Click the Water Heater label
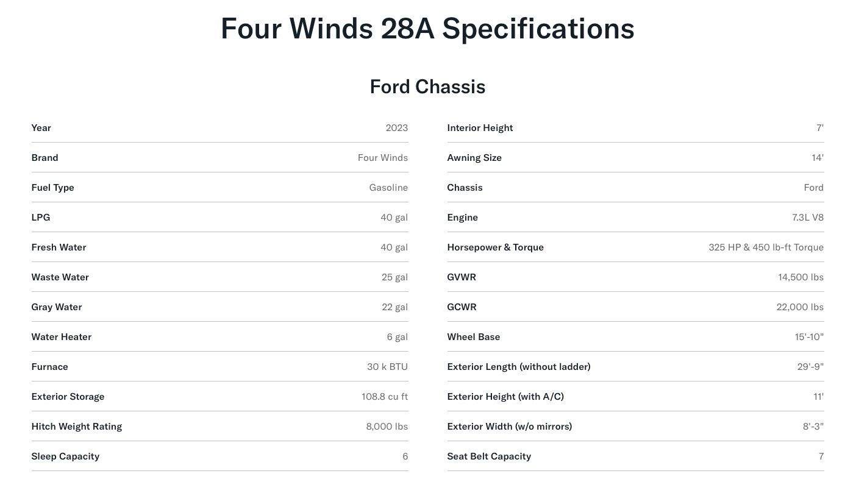Screen dimensions: 856x504 pos(62,337)
